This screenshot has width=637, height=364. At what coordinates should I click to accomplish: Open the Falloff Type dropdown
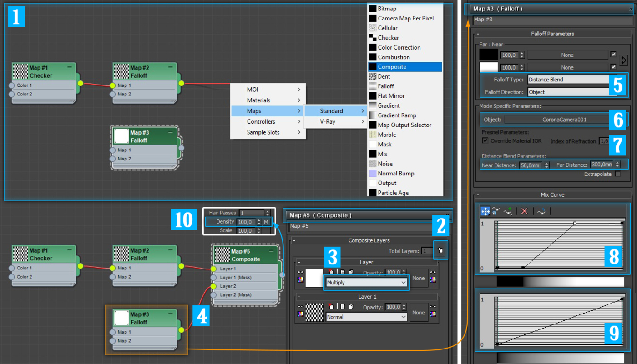coord(568,80)
